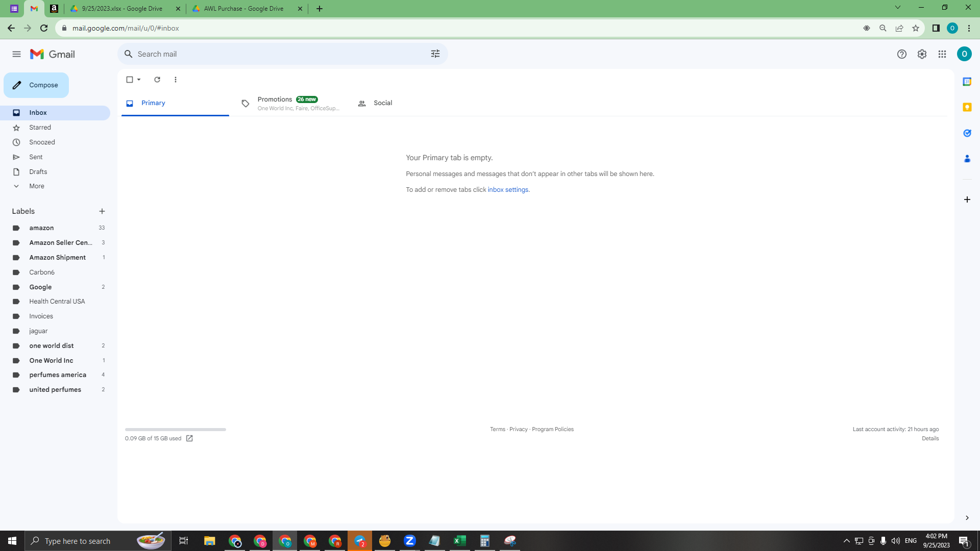Screen dimensions: 980x551
Task: Open Google Tasks side panel
Action: click(967, 133)
